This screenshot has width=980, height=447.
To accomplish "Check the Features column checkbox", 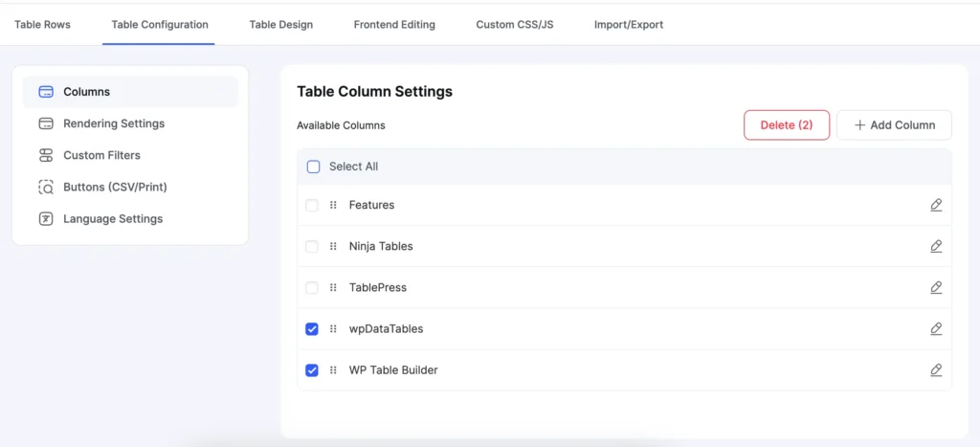I will point(312,205).
